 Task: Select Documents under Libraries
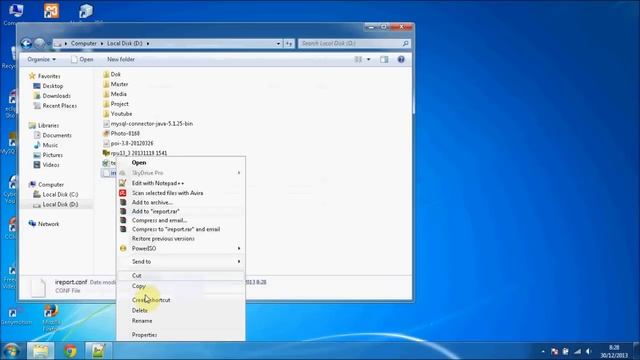(x=57, y=135)
